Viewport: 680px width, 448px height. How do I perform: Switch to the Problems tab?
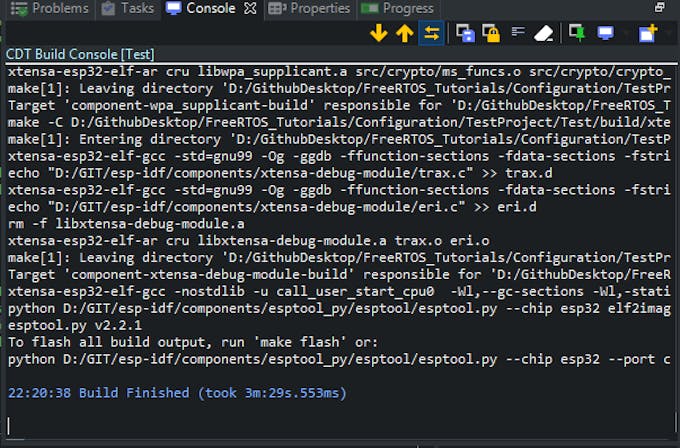(49, 8)
